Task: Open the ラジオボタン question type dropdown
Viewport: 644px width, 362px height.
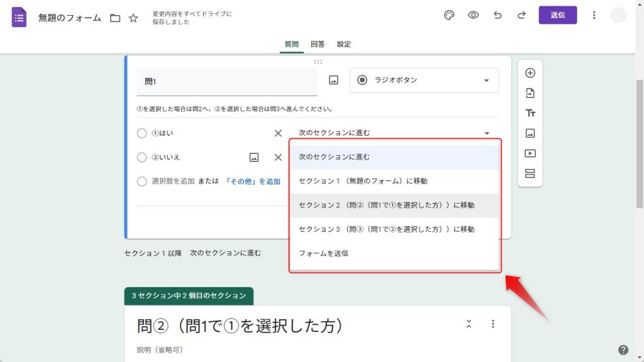Action: click(425, 80)
